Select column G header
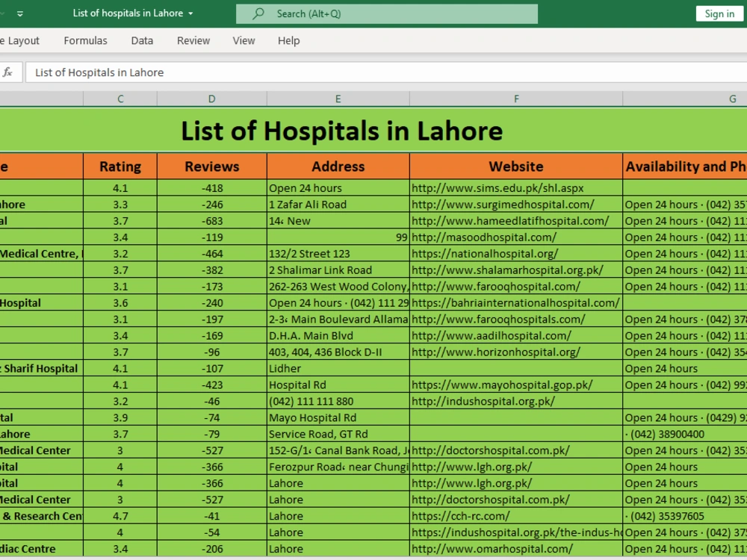The width and height of the screenshot is (747, 560). point(684,99)
